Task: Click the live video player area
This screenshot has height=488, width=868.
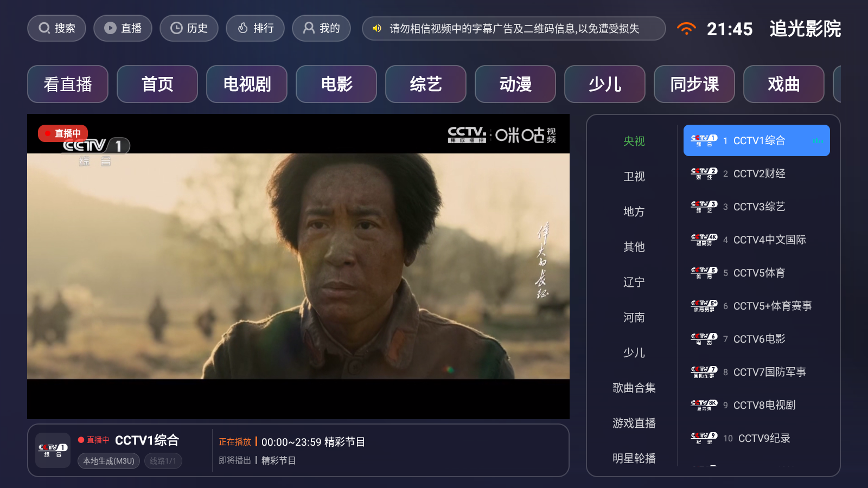Action: (x=298, y=266)
